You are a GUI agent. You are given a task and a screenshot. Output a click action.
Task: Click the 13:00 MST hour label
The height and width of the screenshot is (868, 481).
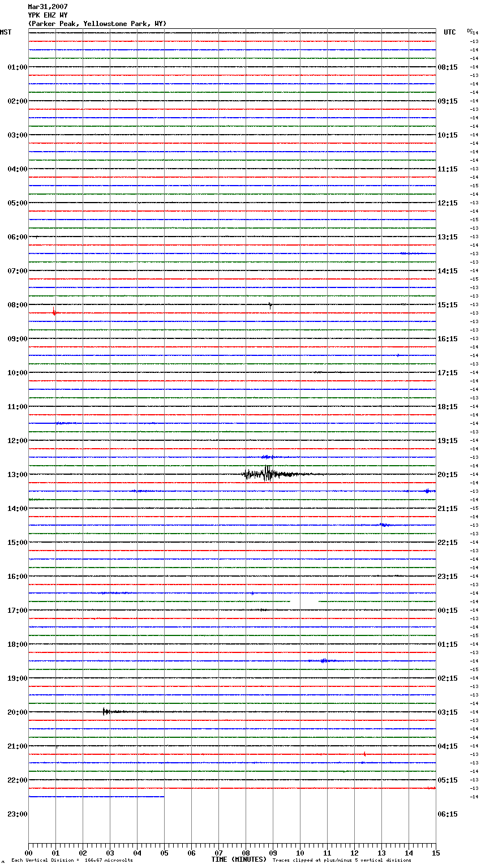click(17, 475)
